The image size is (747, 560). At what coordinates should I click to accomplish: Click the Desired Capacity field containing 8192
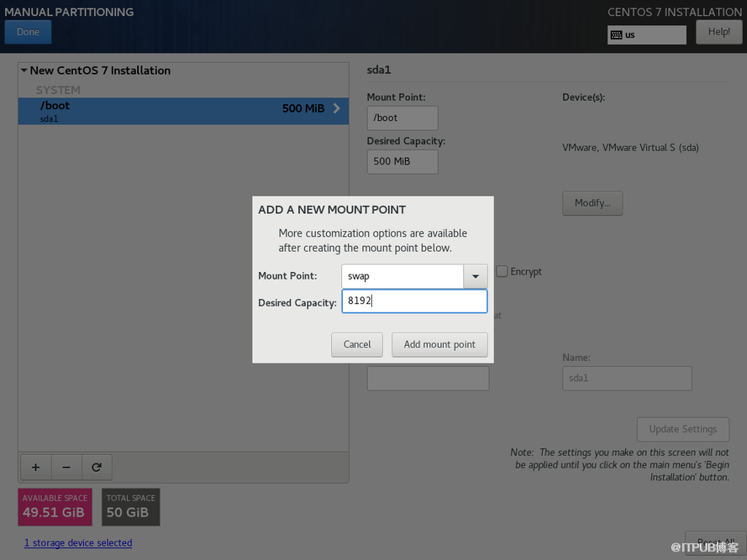coord(413,301)
